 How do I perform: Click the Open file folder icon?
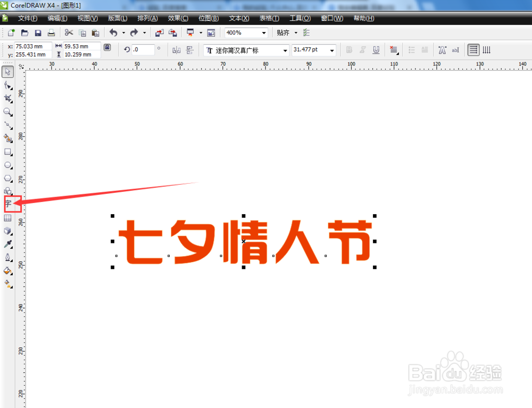pos(24,32)
